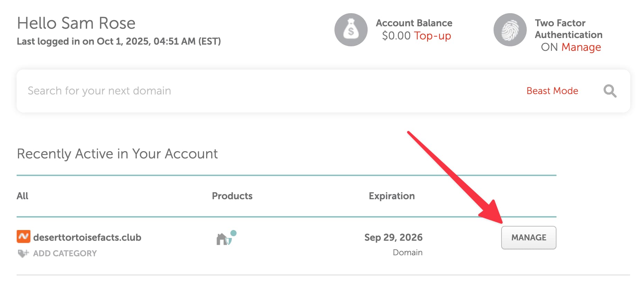The height and width of the screenshot is (285, 644).
Task: Click the ADD CATEGORY label
Action: point(65,254)
